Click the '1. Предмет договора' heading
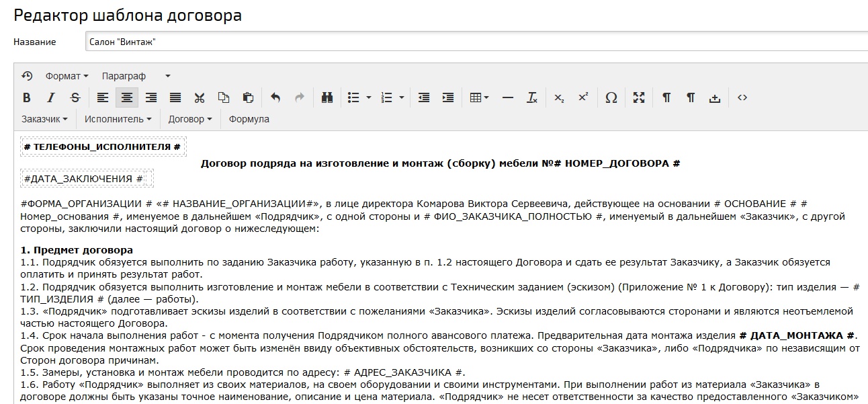 [x=77, y=250]
